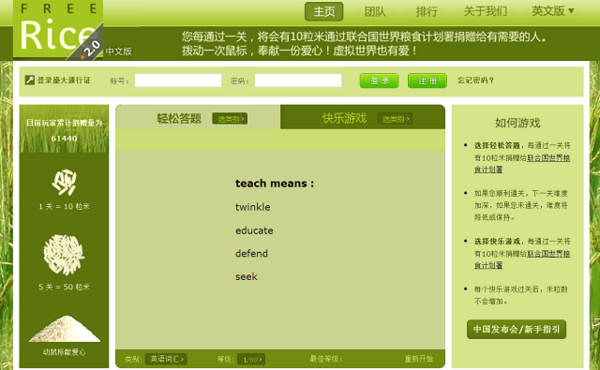Open the level 1/60 dropdown

pos(251,360)
